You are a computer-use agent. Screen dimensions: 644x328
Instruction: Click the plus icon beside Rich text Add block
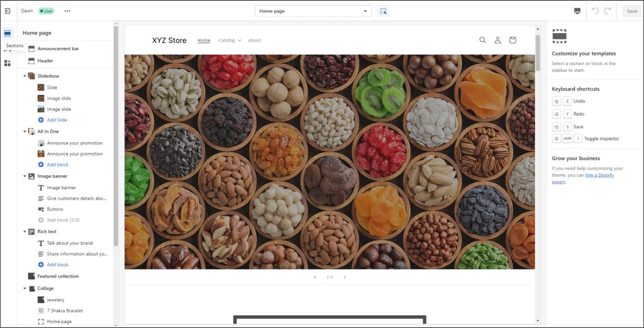41,265
